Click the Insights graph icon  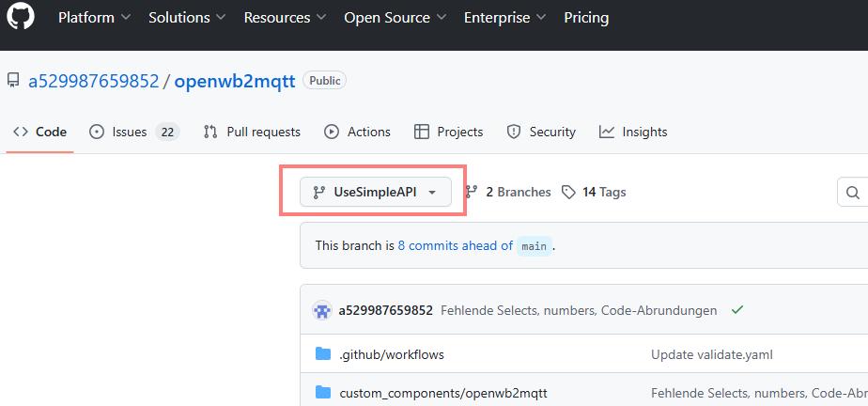point(607,132)
